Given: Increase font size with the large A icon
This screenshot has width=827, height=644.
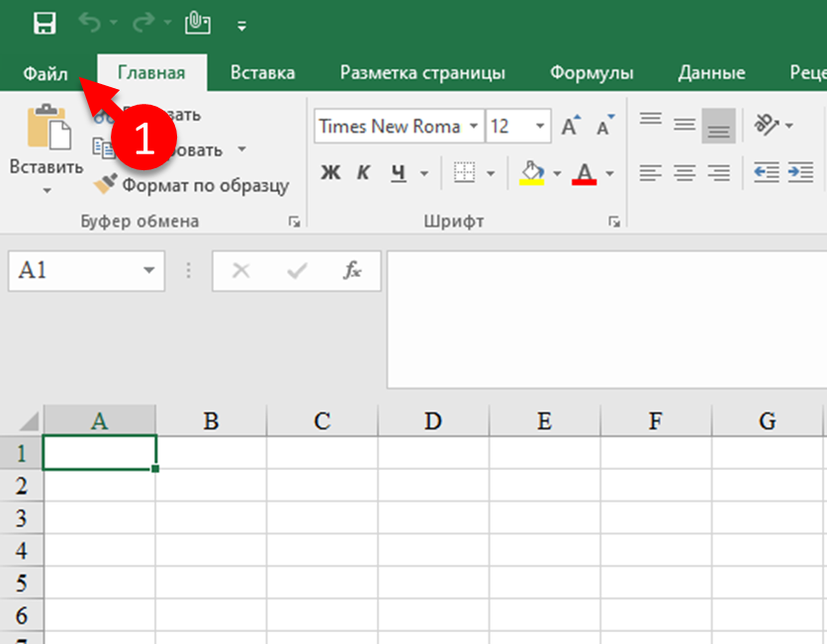Looking at the screenshot, I should pos(571,126).
